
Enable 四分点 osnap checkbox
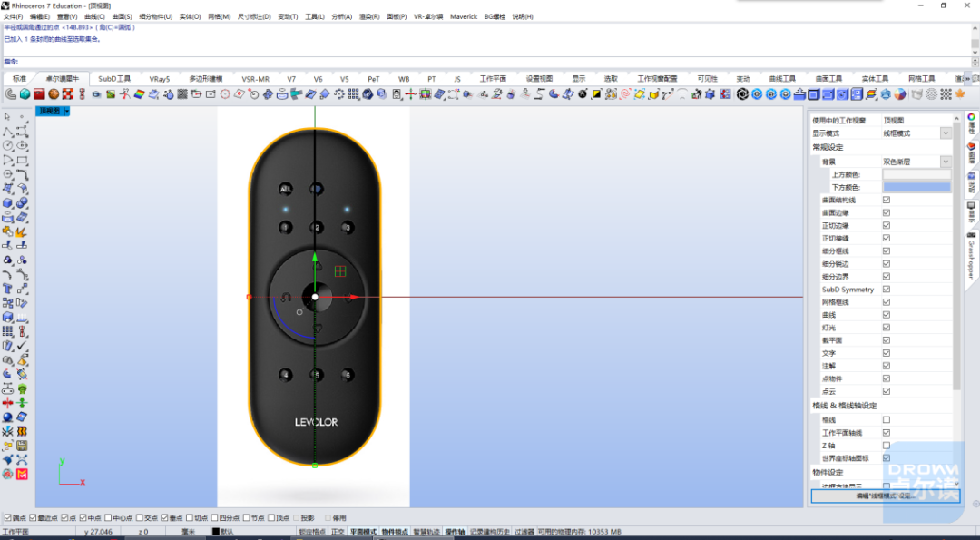coord(215,518)
